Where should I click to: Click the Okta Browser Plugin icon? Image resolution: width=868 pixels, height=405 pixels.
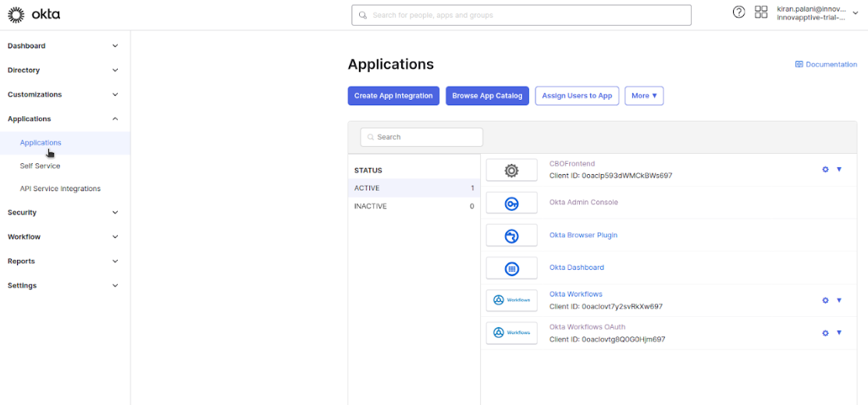tap(511, 236)
